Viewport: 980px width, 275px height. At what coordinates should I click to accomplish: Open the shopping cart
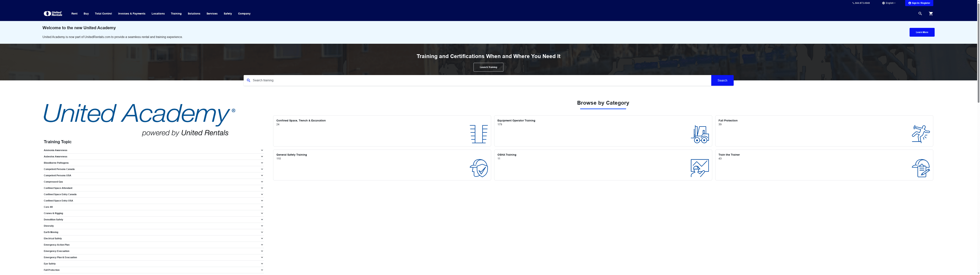(931, 13)
